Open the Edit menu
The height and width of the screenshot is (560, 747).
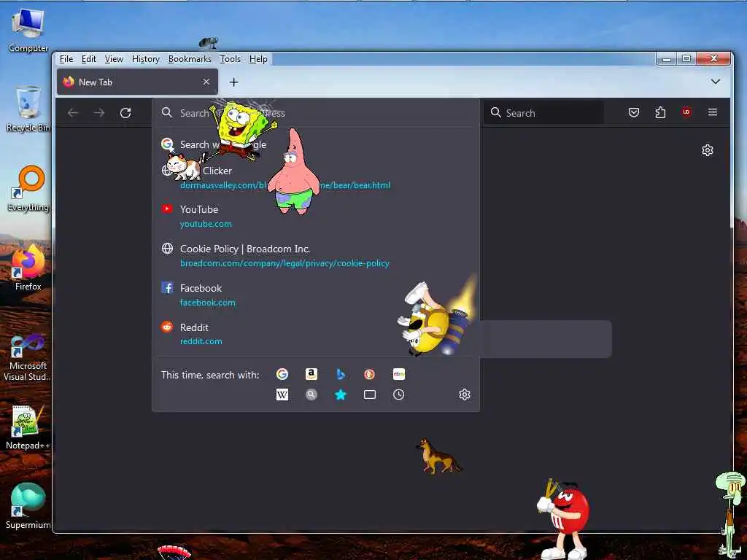(x=88, y=59)
